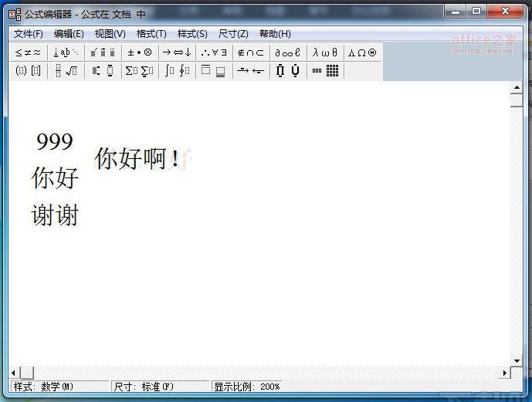Open the uppercase Greek letters palette (ΛΩ)
Image resolution: width=532 pixels, height=402 pixels.
pos(362,52)
